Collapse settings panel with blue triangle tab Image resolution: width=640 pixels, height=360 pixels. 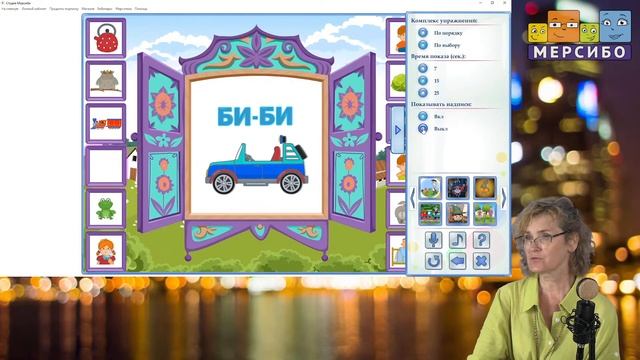pos(398,130)
